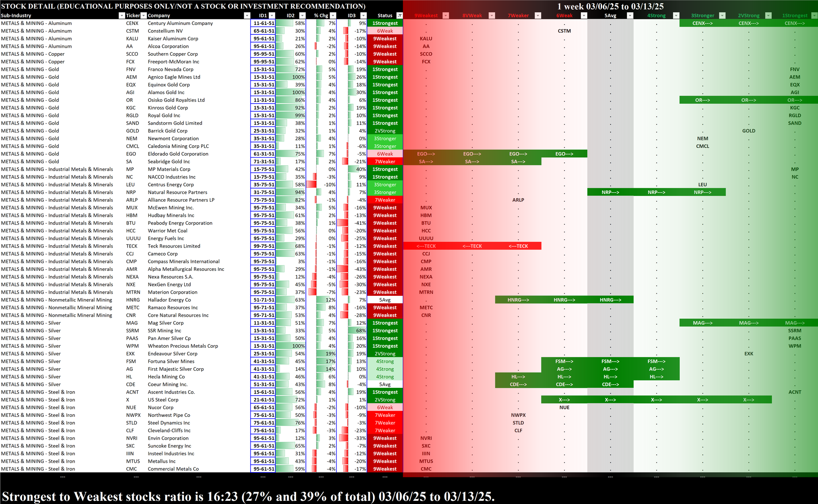
Task: Open the % Chg filter arrow
Action: (333, 16)
